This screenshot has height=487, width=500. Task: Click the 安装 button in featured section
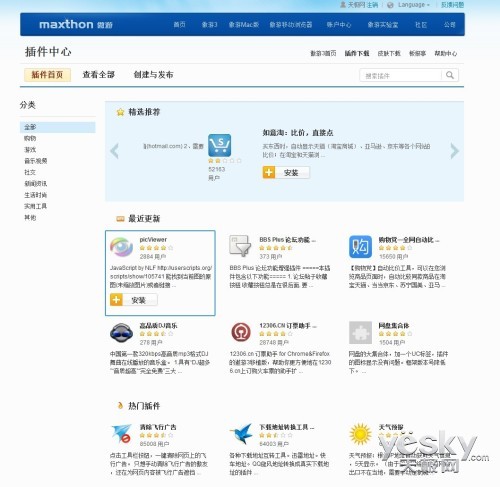[x=286, y=172]
